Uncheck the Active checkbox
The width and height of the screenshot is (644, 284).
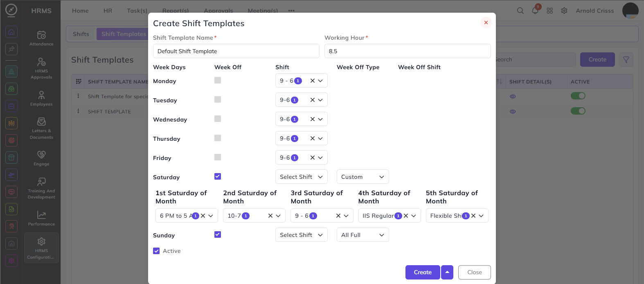pyautogui.click(x=156, y=251)
